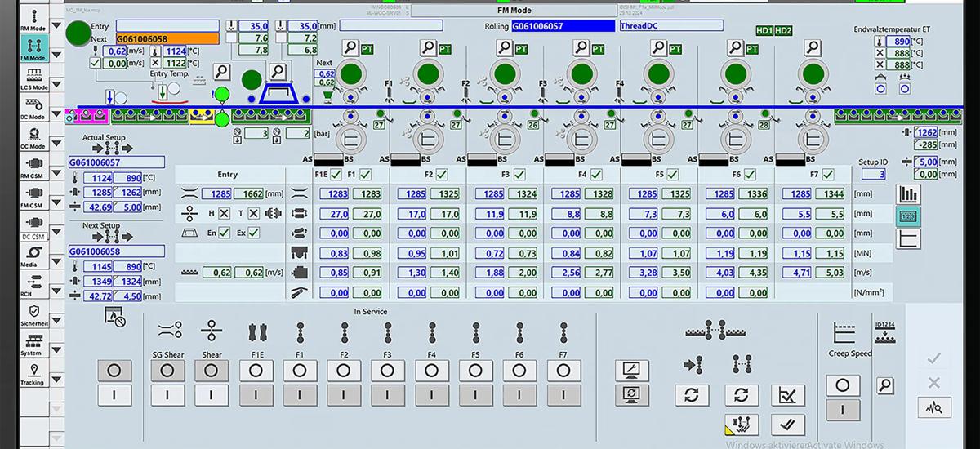Toggle the F1 stand checkbox
This screenshot has width=980, height=449.
[x=365, y=174]
